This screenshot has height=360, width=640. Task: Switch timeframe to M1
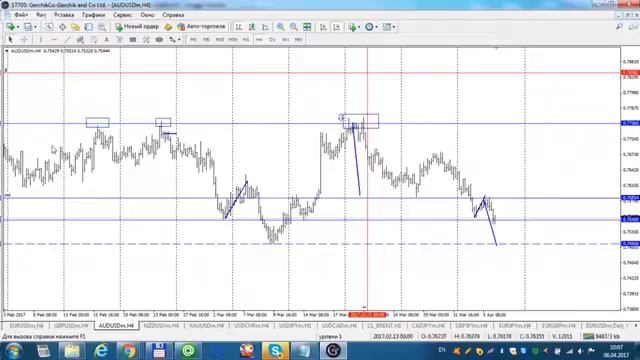tap(193, 40)
